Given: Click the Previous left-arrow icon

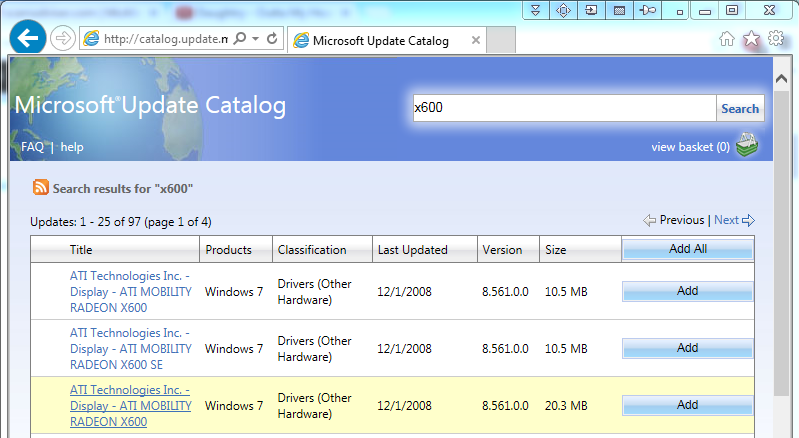Looking at the screenshot, I should [x=649, y=221].
